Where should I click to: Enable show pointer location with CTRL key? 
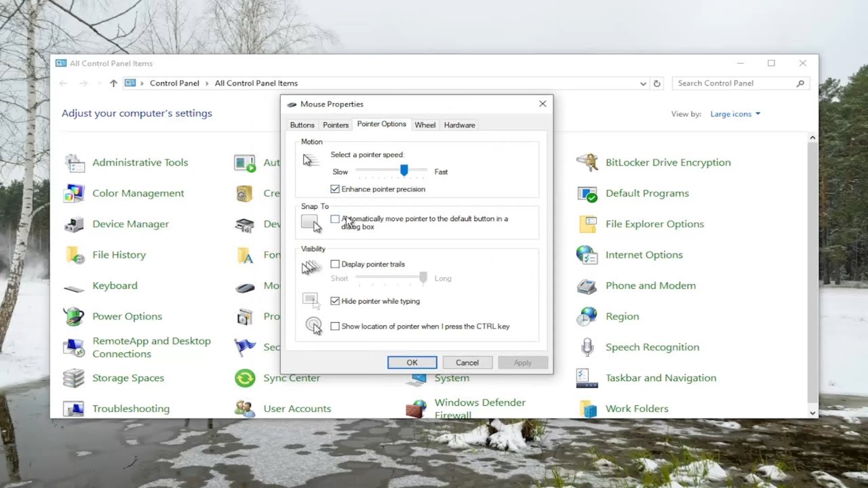335,326
